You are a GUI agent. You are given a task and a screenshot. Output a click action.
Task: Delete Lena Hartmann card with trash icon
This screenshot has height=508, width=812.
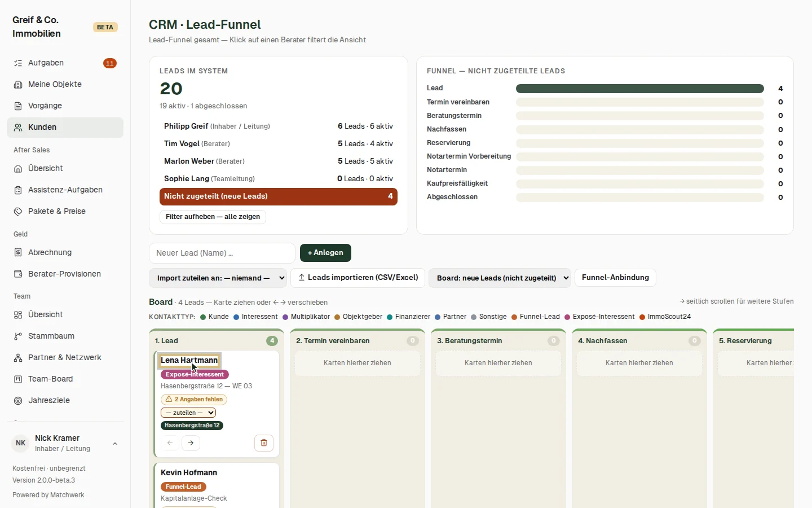tap(264, 443)
